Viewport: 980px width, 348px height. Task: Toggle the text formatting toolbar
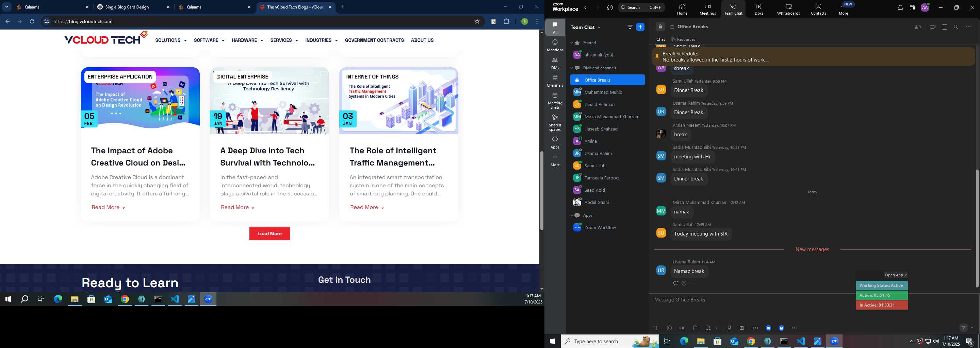tap(656, 328)
